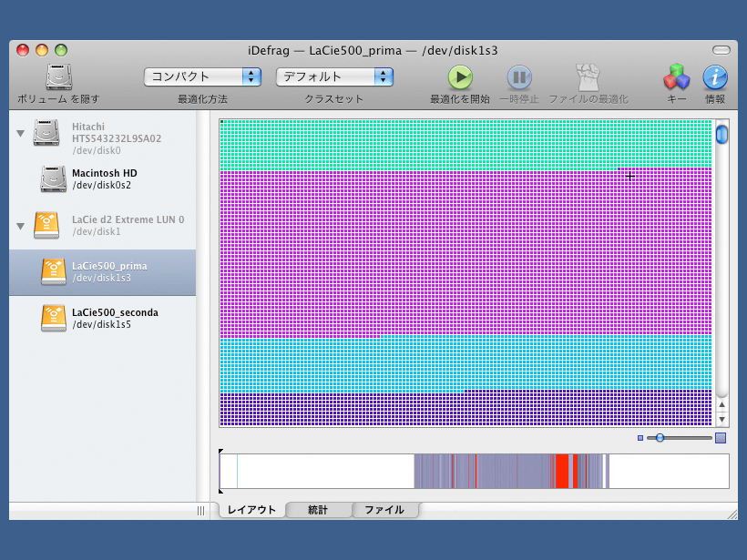The image size is (747, 560).
Task: Click the block map scrollbar thumb
Action: click(722, 134)
